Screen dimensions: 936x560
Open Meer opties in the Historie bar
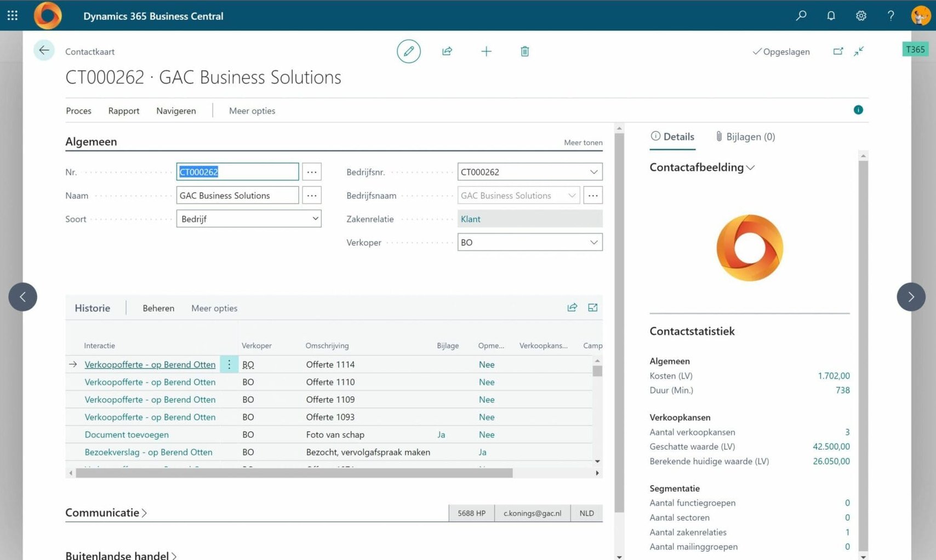214,308
